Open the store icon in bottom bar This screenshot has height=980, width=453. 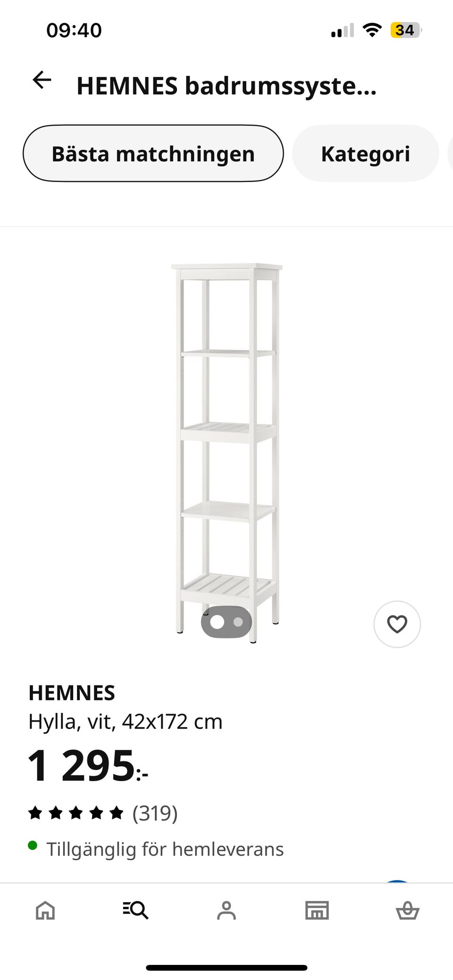pyautogui.click(x=317, y=910)
